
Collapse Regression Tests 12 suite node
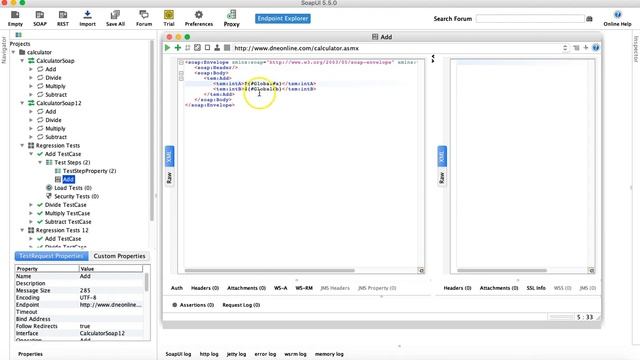pyautogui.click(x=22, y=230)
